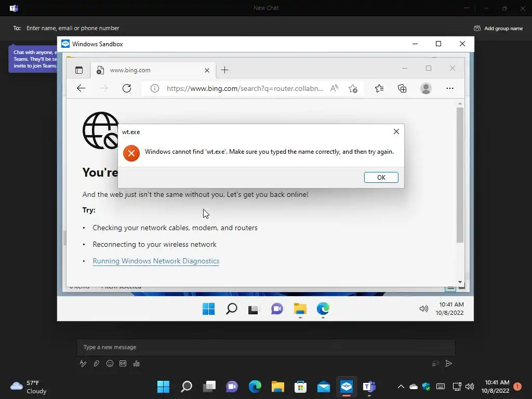The height and width of the screenshot is (399, 532).
Task: Create a poll in Teams chat
Action: pyautogui.click(x=137, y=364)
